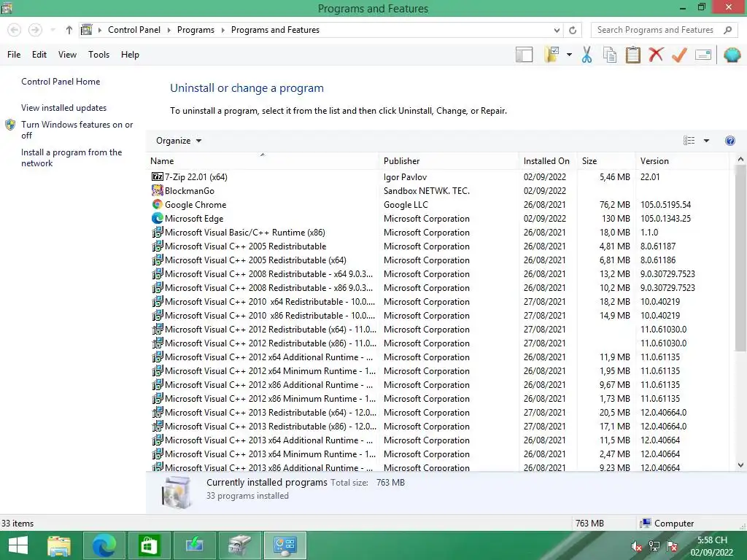Image resolution: width=747 pixels, height=560 pixels.
Task: Select the BlockmanGo program entry
Action: click(x=190, y=191)
